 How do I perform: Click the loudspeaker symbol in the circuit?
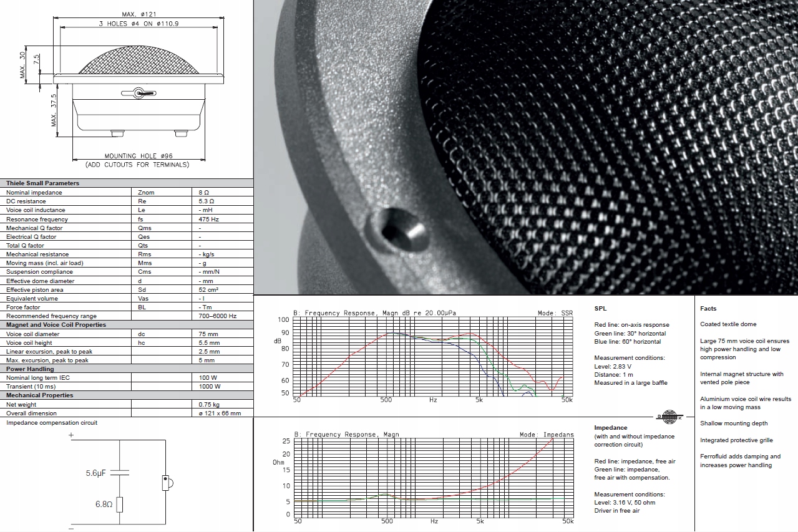[167, 483]
